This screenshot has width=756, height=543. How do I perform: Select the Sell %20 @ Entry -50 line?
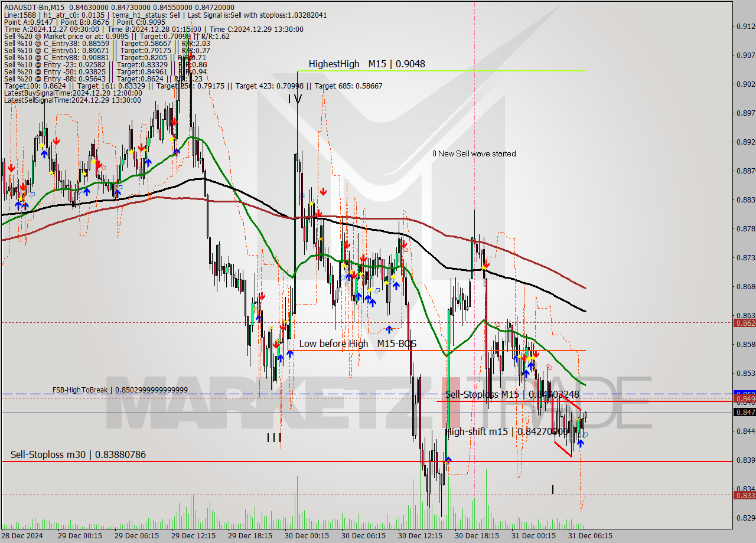click(105, 71)
